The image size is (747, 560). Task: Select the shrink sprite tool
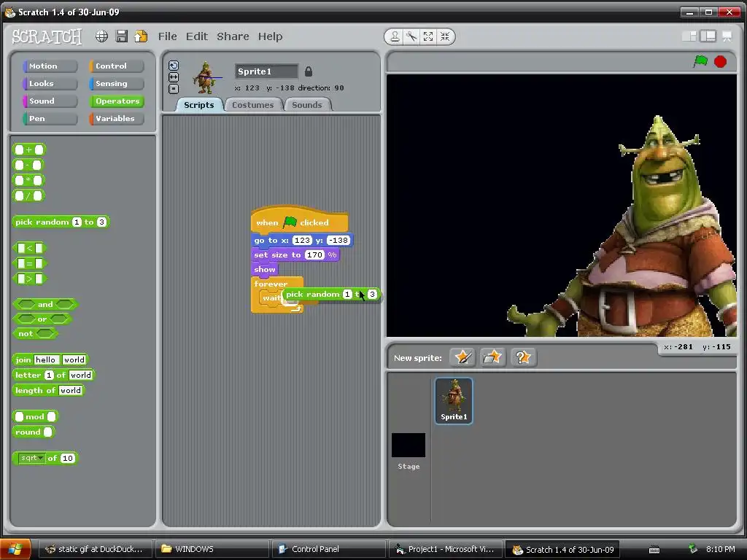(x=445, y=36)
